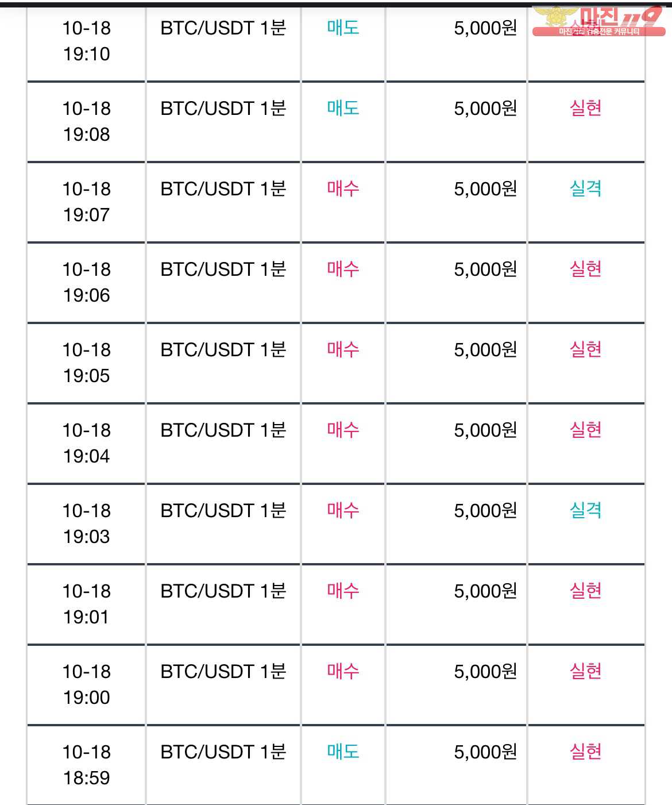Screen dimensions: 672x805
Task: Click 매도 in the 18:59 row
Action: (343, 752)
